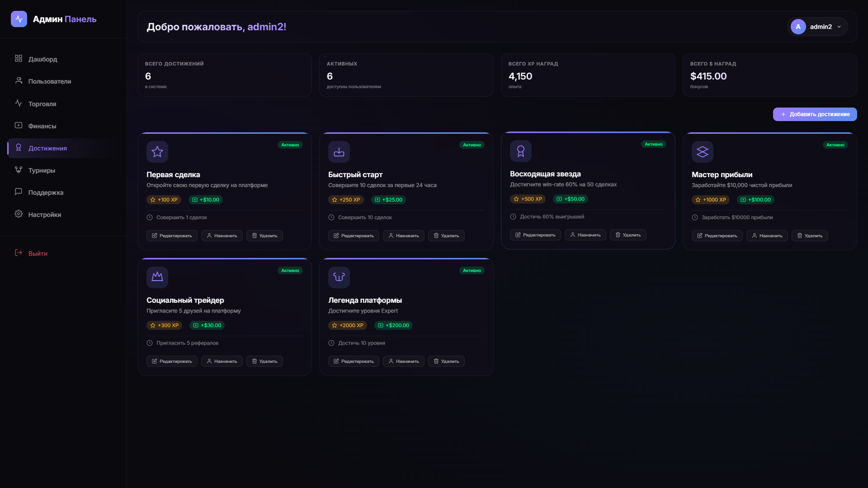Screen dimensions: 868x488
Task: Select Достижения in the sidebar
Action: click(x=63, y=148)
